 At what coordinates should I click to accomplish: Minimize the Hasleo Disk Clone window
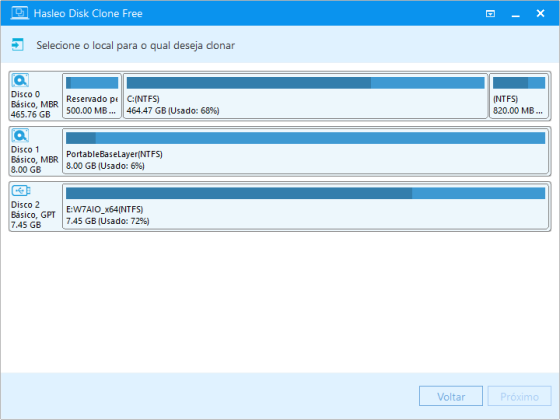515,14
